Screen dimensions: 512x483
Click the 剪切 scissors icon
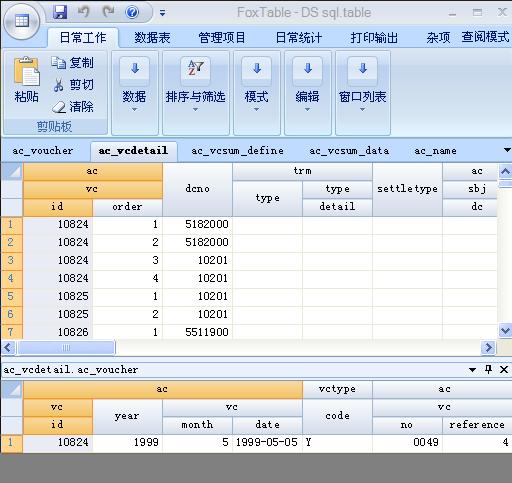point(59,85)
